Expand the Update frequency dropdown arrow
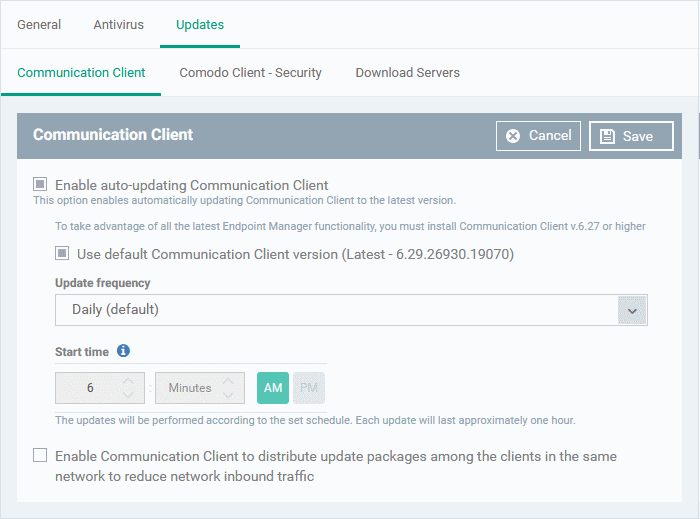 point(632,310)
